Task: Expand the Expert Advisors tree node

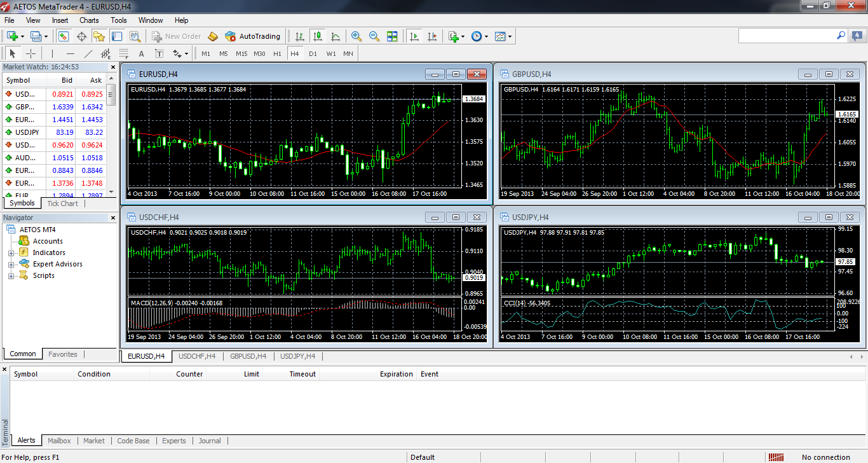Action: pyautogui.click(x=11, y=265)
